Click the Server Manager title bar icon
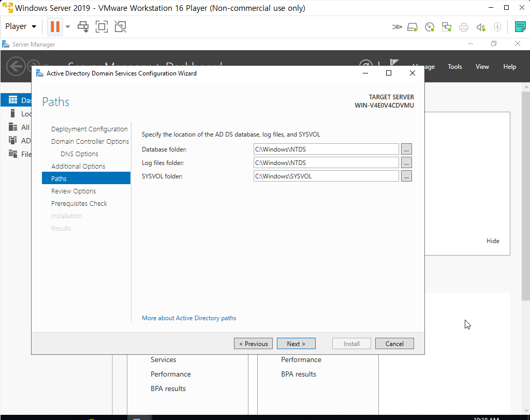This screenshot has height=420, width=530. pyautogui.click(x=5, y=44)
